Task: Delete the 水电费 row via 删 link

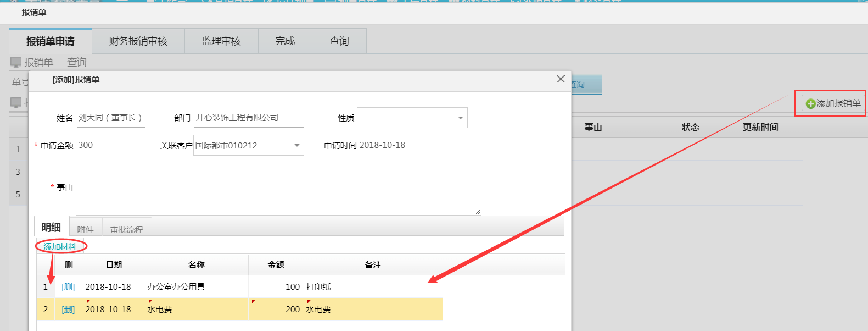Action: point(68,310)
